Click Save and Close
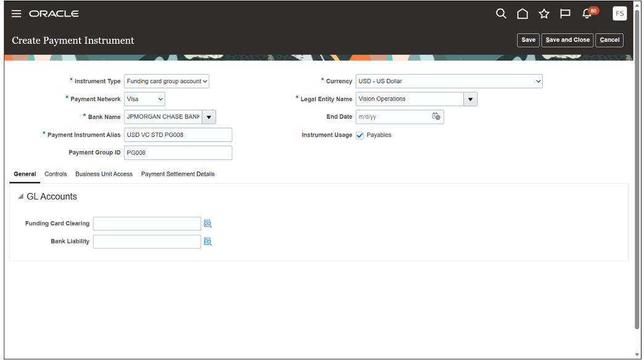 coord(568,40)
